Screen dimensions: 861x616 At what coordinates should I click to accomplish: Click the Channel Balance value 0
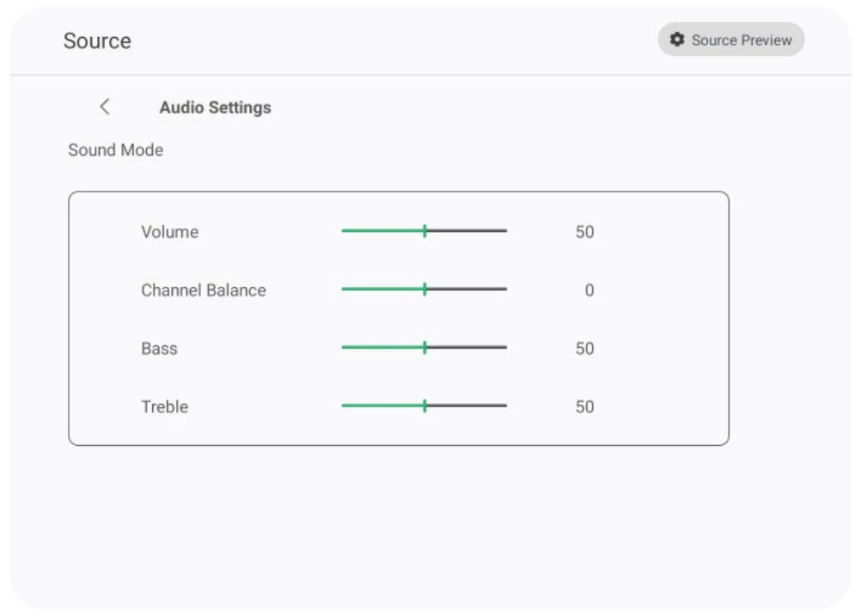(589, 290)
